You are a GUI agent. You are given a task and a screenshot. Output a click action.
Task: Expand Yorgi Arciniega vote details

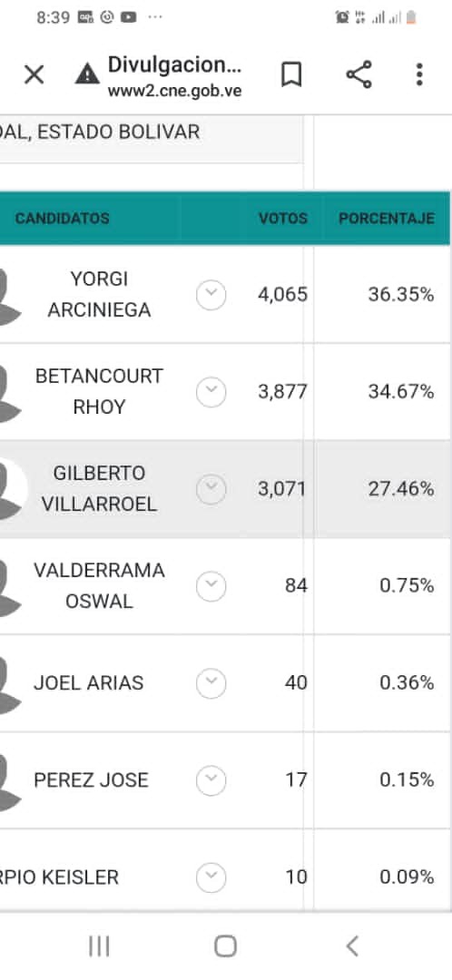pos(211,295)
